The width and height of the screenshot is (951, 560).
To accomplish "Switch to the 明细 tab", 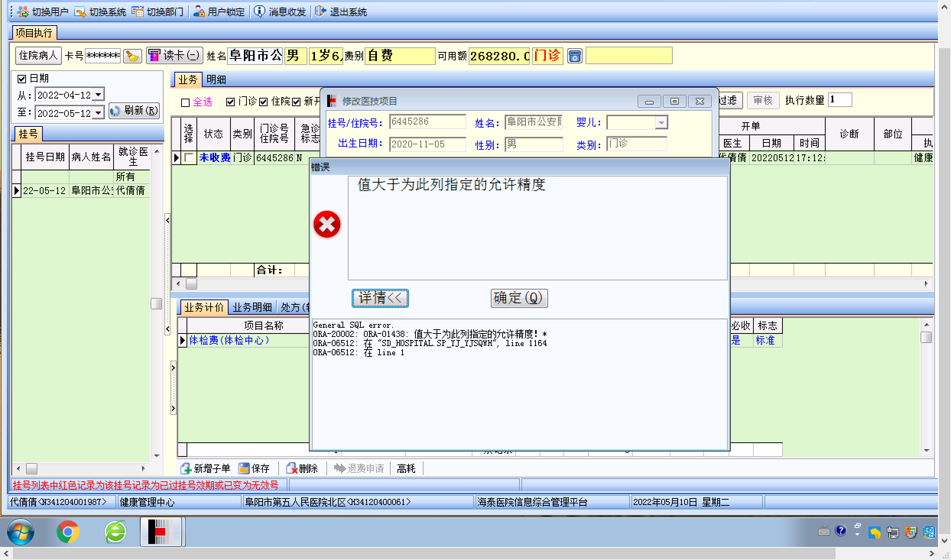I will tap(216, 79).
